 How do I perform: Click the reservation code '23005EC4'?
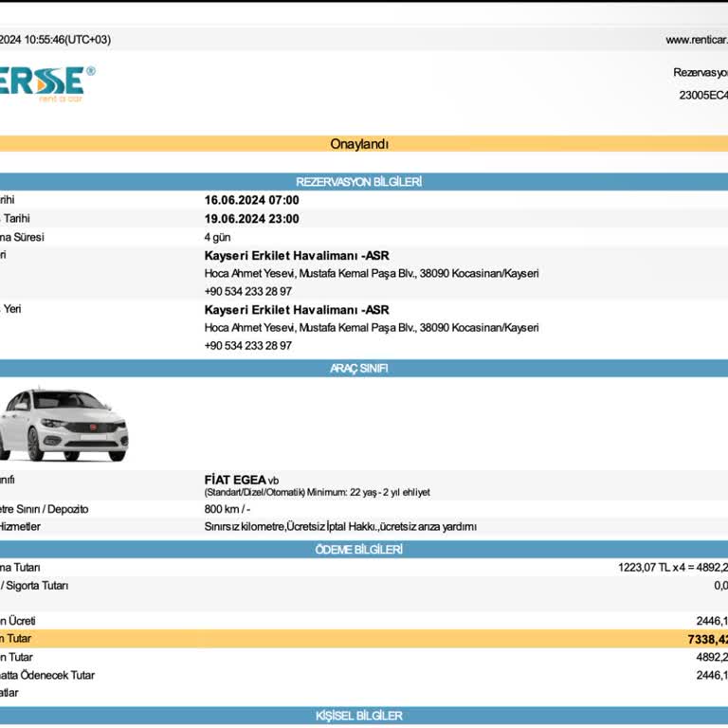click(x=703, y=95)
